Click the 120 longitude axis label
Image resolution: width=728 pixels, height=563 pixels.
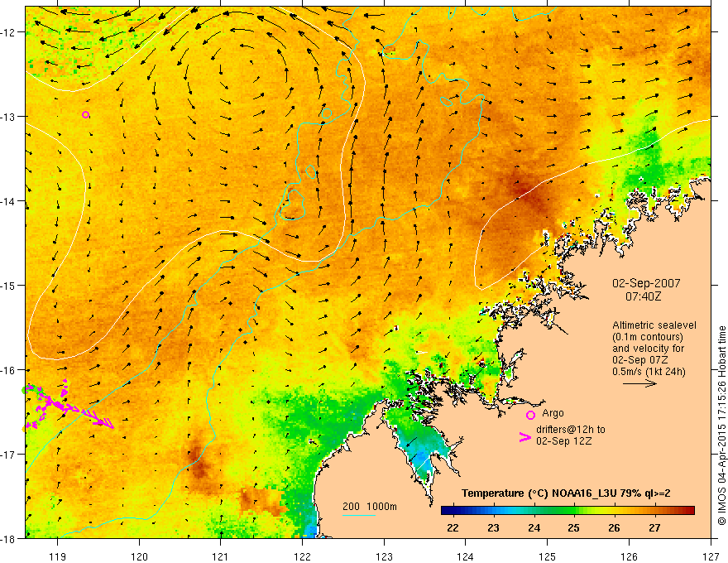click(139, 556)
